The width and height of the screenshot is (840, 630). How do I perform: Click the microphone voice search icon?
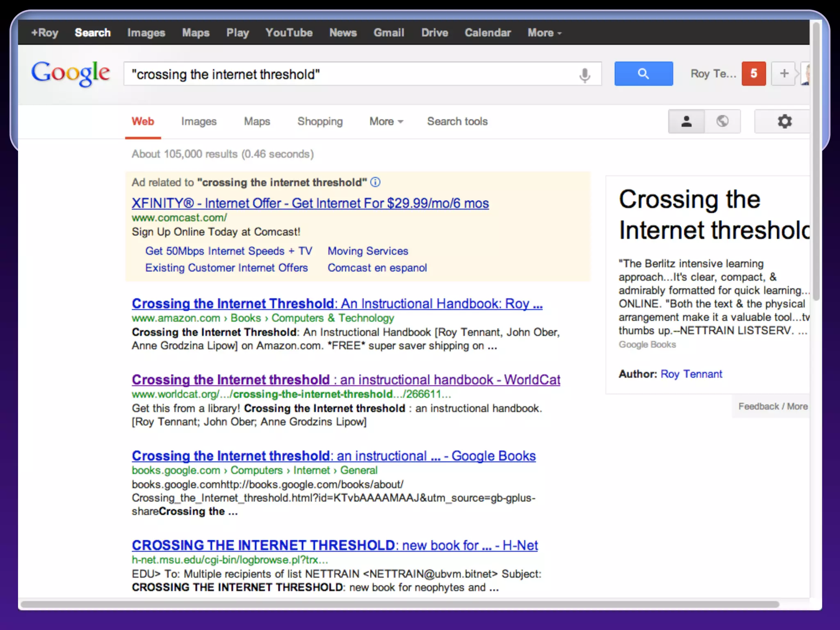(584, 75)
